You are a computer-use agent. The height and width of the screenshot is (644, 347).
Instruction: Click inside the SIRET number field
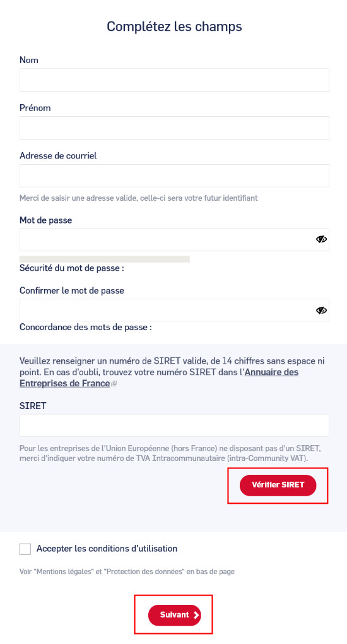(174, 425)
